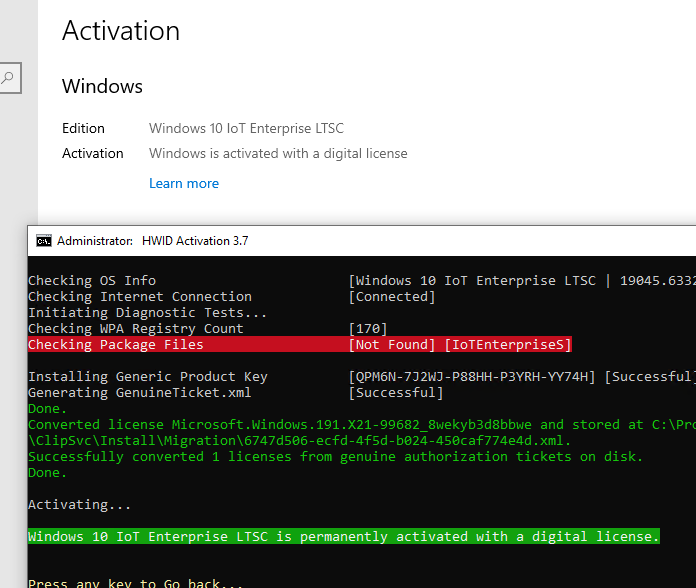This screenshot has height=588, width=696.
Task: Click the Press any key to Go back prompt
Action: (135, 584)
